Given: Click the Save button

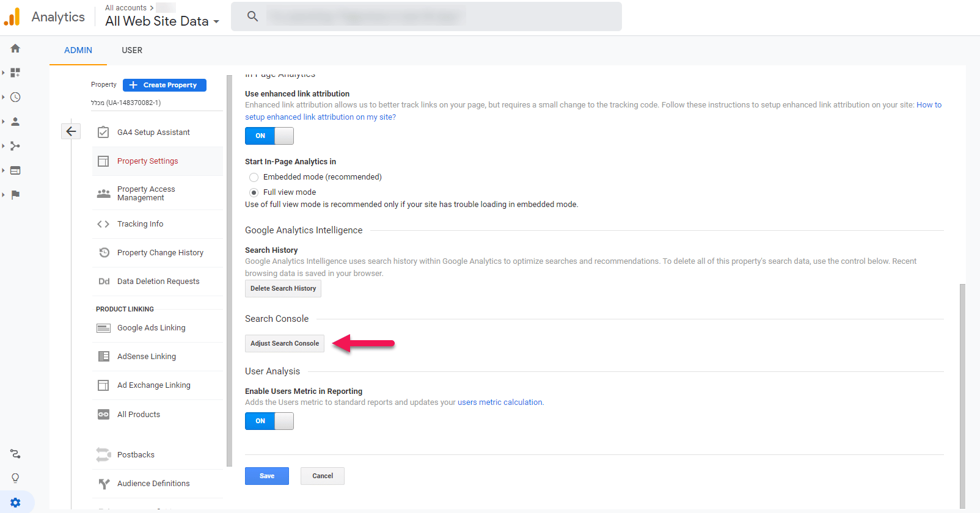Looking at the screenshot, I should tap(267, 476).
